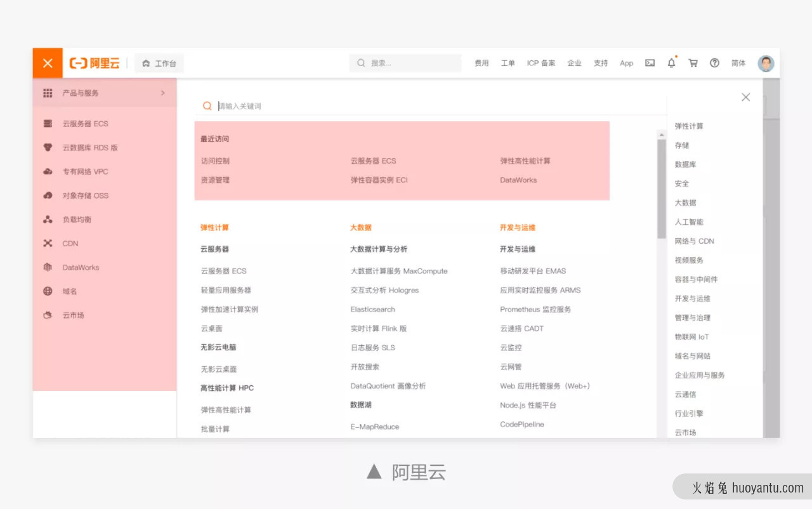Expand the 产品与服务 chevron arrow

click(163, 93)
